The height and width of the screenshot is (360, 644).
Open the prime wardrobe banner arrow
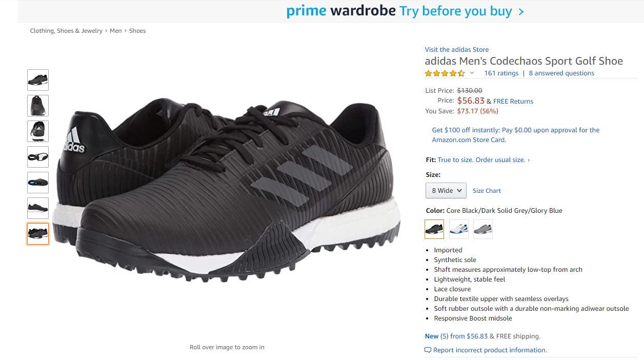click(x=521, y=11)
